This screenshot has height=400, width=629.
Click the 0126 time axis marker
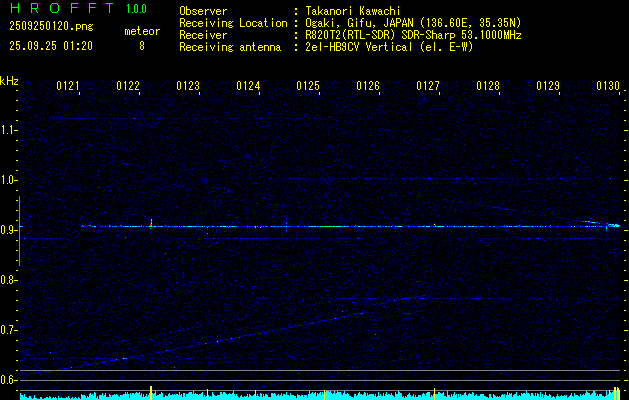[368, 86]
